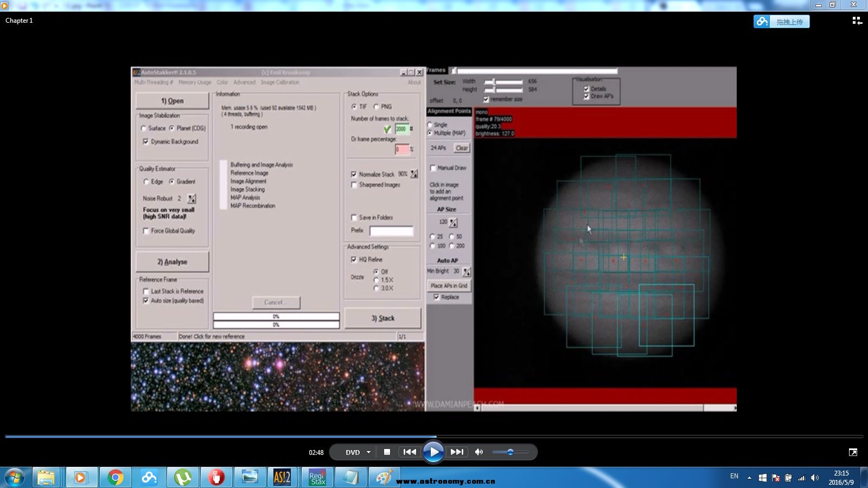This screenshot has width=868, height=488.
Task: Click the EN language indicator
Action: tap(734, 476)
